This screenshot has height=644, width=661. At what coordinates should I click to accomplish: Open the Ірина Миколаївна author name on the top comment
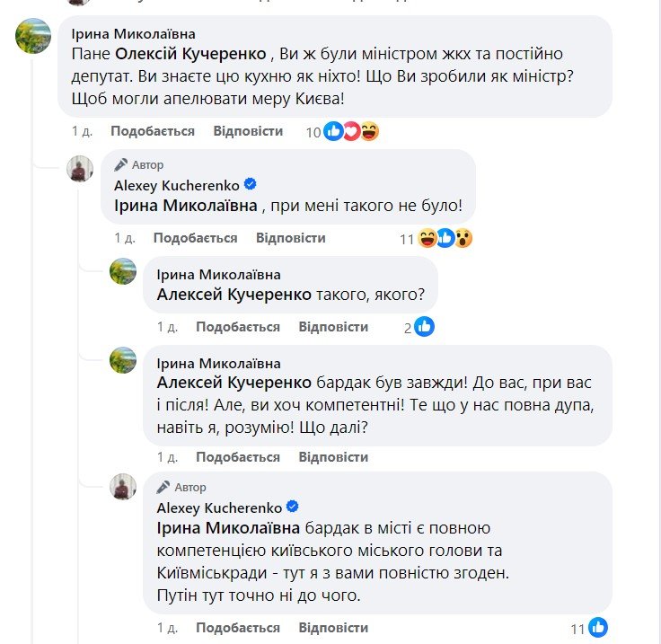(133, 32)
